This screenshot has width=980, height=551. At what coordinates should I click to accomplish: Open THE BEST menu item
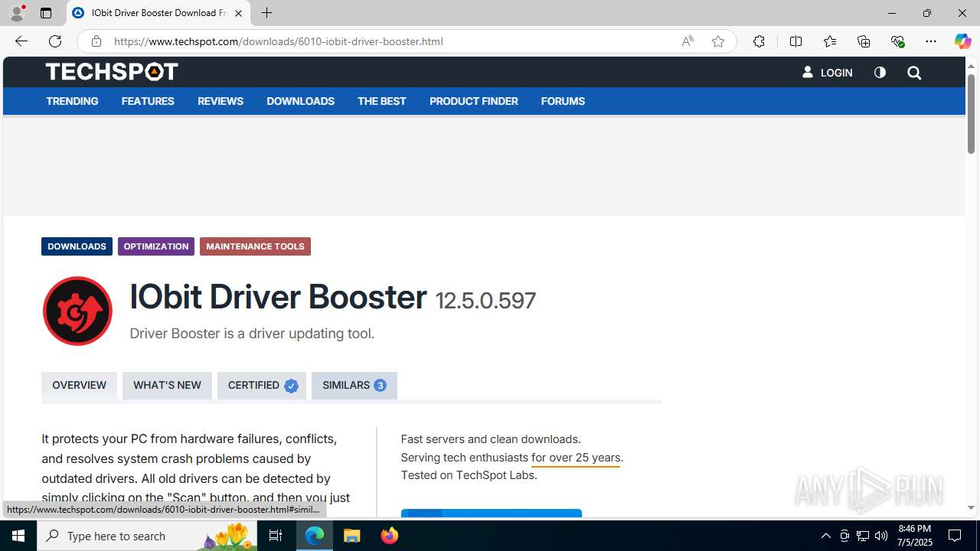click(x=382, y=101)
